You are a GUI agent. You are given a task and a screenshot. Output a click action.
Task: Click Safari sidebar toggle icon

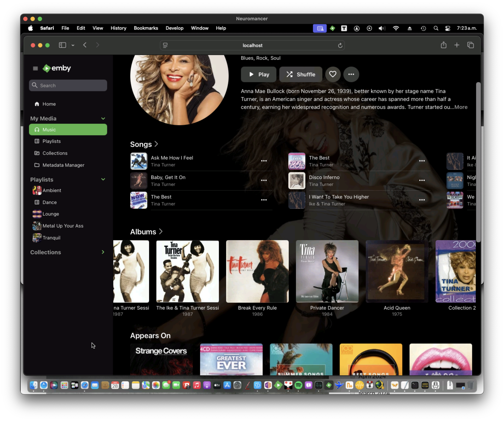tap(62, 45)
